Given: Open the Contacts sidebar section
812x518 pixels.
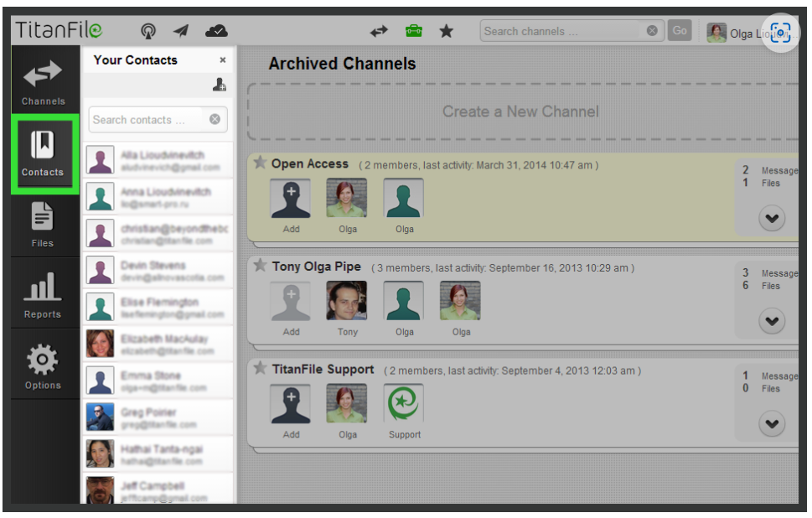Looking at the screenshot, I should pyautogui.click(x=44, y=154).
